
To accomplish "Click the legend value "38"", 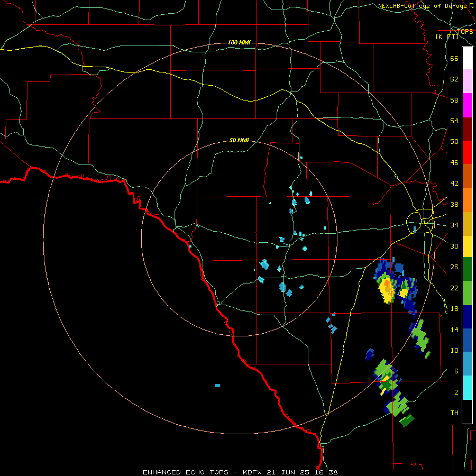I will (x=454, y=204).
